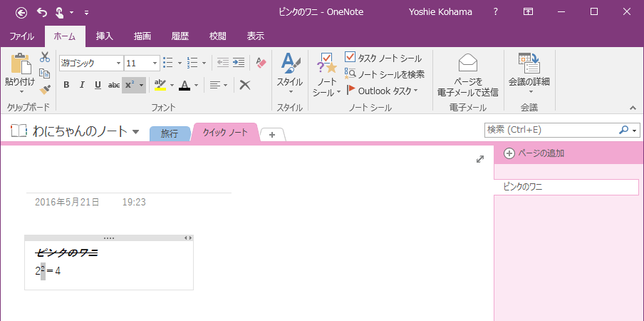Click the note container drag handle

pyautogui.click(x=109, y=238)
